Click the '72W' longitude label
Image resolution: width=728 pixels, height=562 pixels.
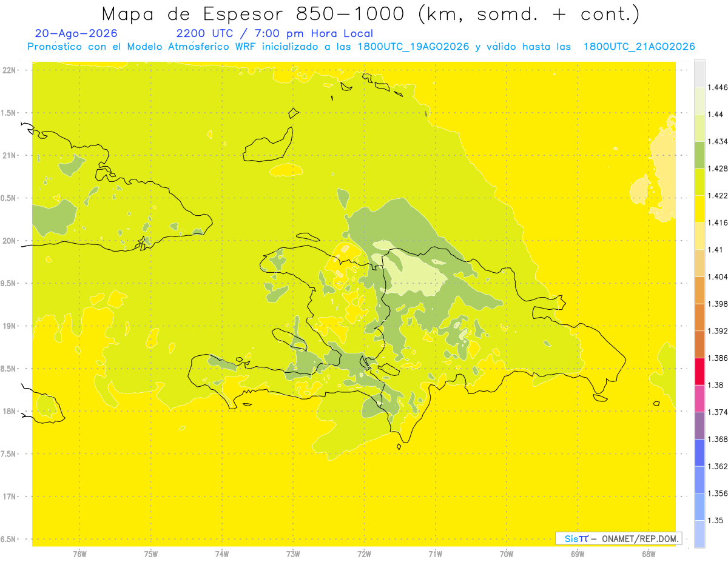click(364, 554)
